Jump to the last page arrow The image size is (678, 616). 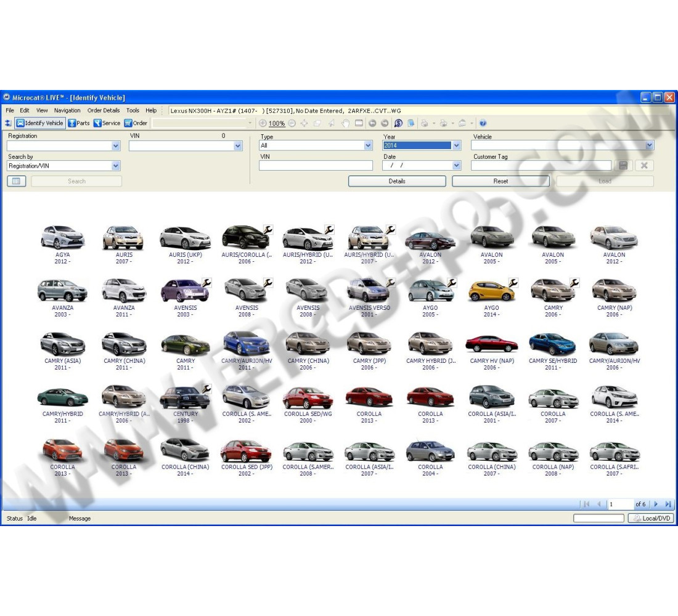pyautogui.click(x=668, y=504)
